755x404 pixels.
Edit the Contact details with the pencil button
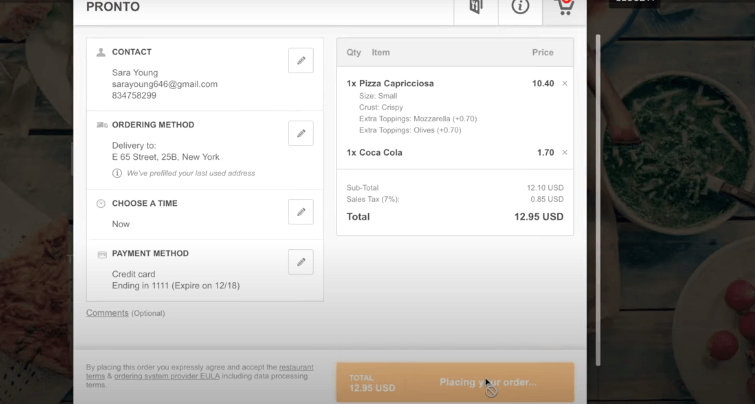[x=301, y=61]
